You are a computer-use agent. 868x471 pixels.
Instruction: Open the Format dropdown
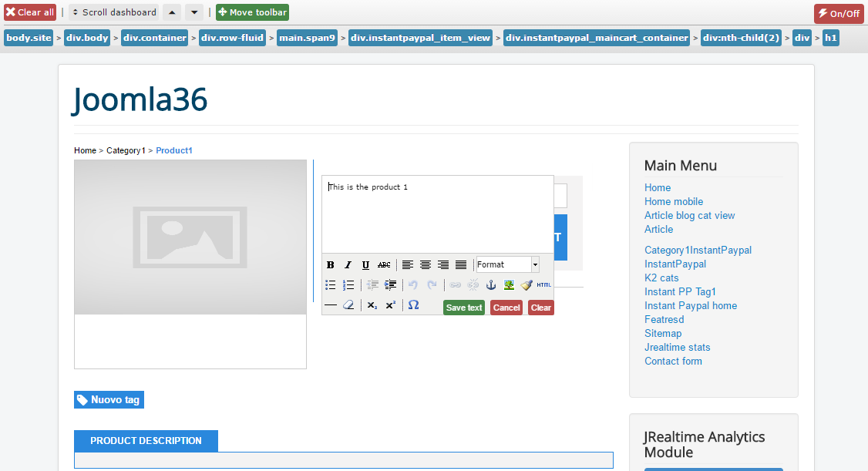tap(508, 264)
